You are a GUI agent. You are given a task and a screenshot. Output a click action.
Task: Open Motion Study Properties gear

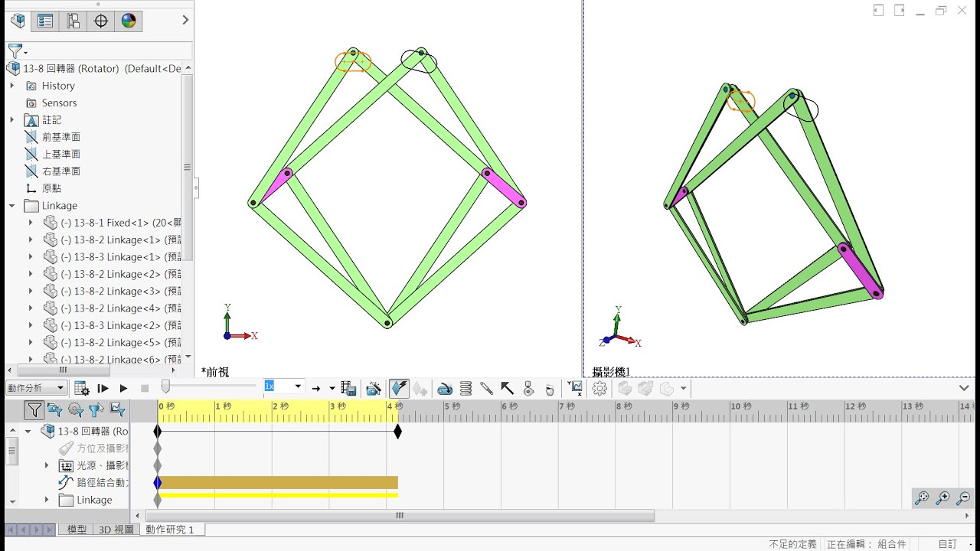[x=599, y=389]
